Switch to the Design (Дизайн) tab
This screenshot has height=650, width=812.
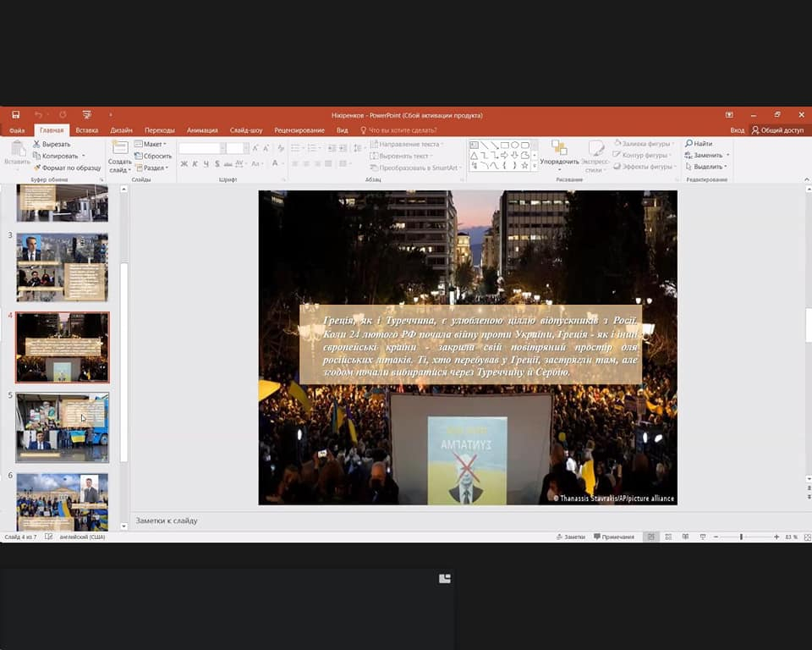pos(121,130)
